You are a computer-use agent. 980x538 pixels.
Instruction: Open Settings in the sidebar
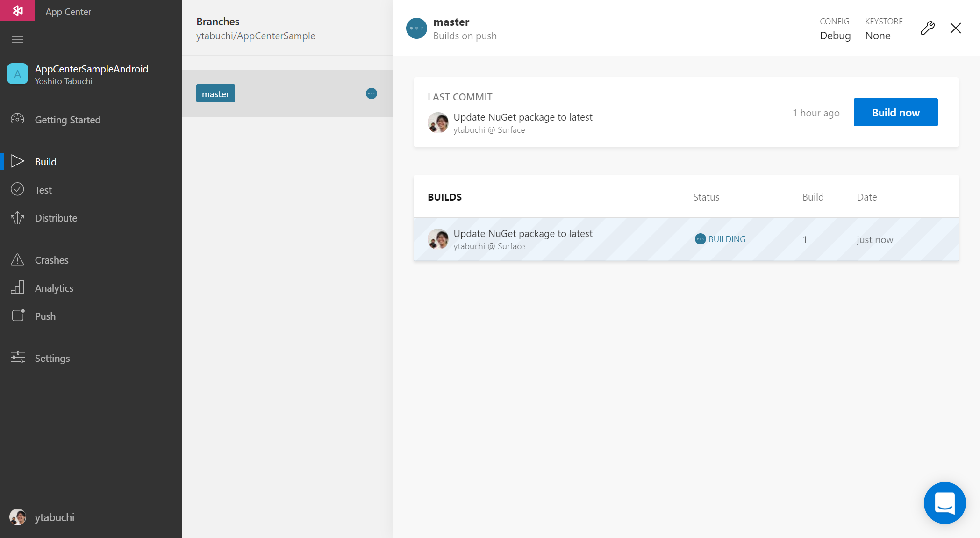pyautogui.click(x=52, y=358)
